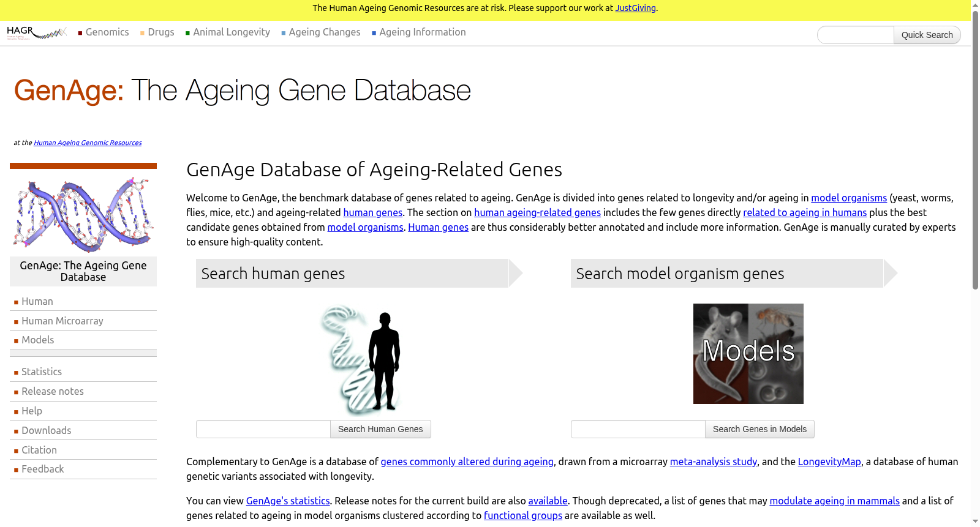Open Citation from the sidebar

click(x=39, y=450)
